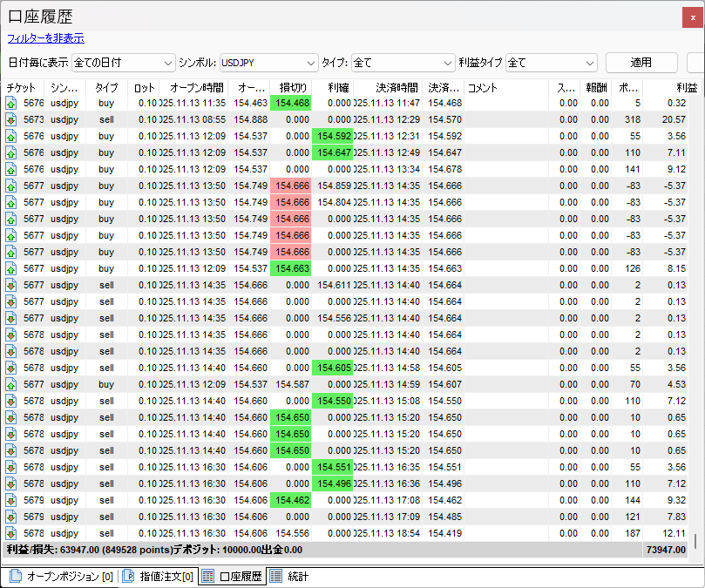
Task: Click the red sell icon of the 08:55 trade
Action: click(x=11, y=119)
